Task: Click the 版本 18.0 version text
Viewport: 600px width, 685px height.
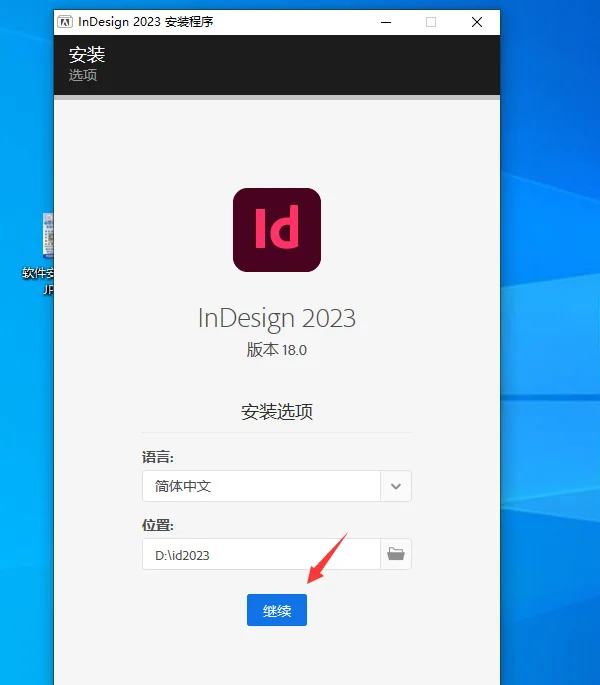Action: point(277,349)
